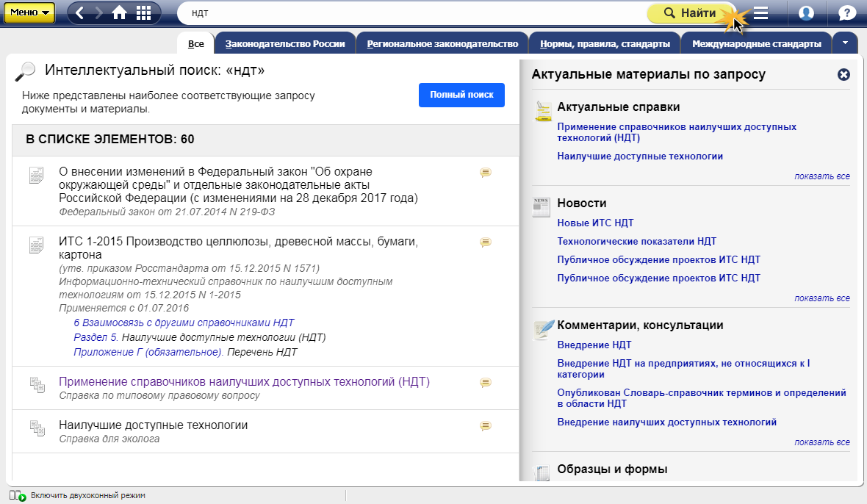Screen dimensions: 867x504
Task: Expand the additional tabs dropdown arrow
Action: [845, 43]
